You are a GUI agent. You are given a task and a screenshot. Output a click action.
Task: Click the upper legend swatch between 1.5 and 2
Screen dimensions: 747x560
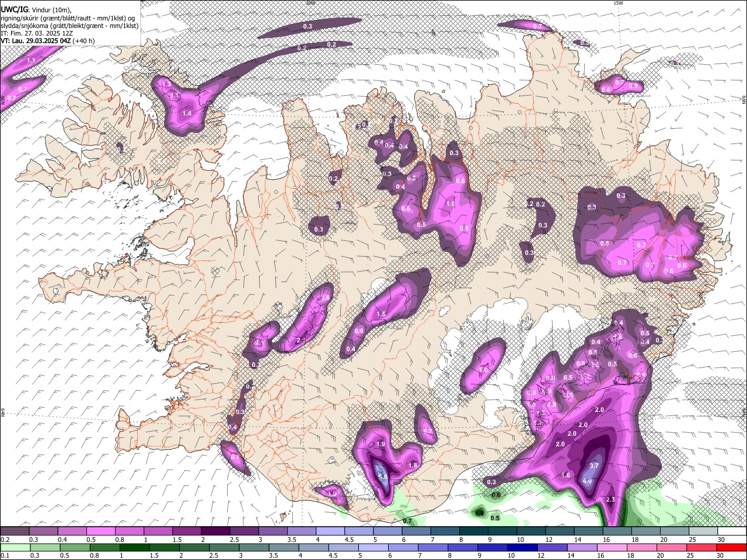(x=187, y=531)
